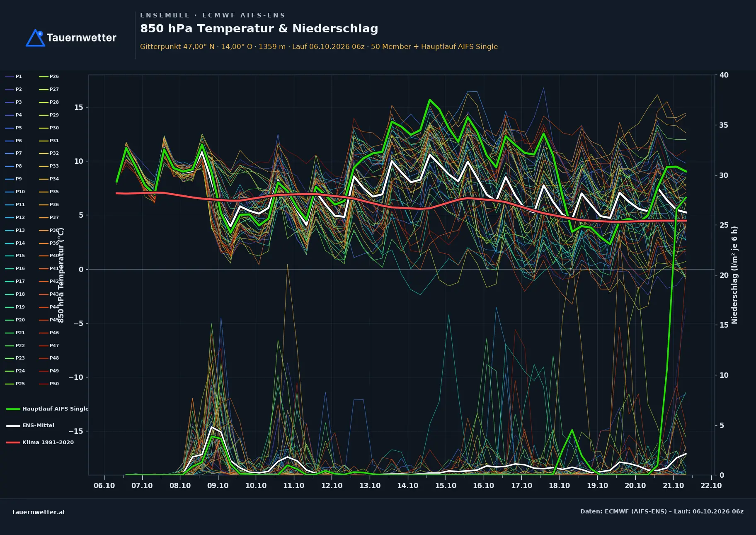Select legend entry P10
The image size is (756, 535).
15,192
